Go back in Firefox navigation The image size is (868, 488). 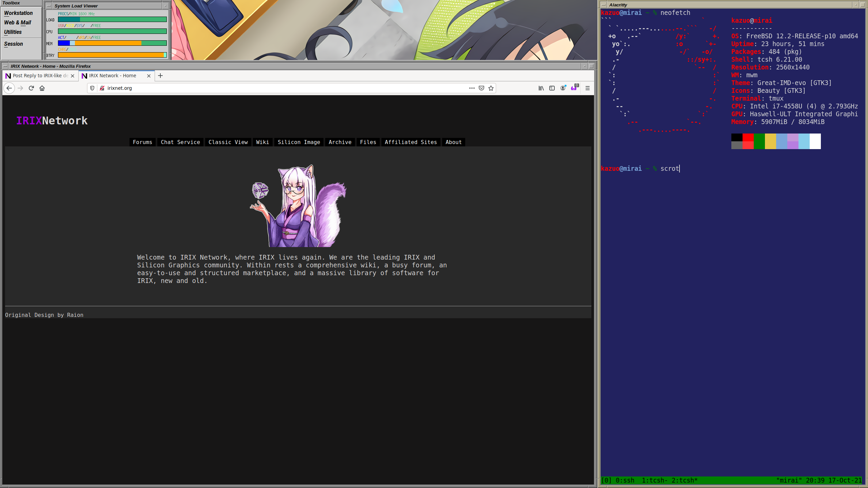9,88
